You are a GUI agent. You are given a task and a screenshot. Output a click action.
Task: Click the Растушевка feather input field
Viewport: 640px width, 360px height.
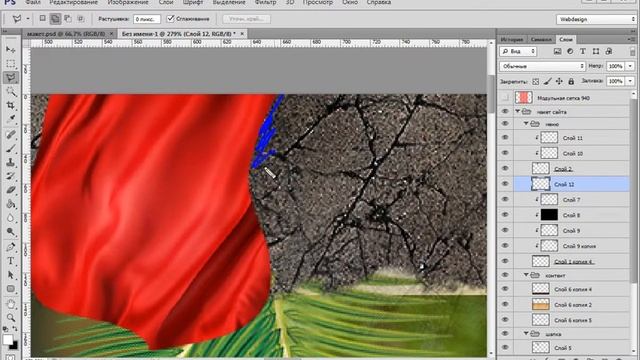(147, 19)
